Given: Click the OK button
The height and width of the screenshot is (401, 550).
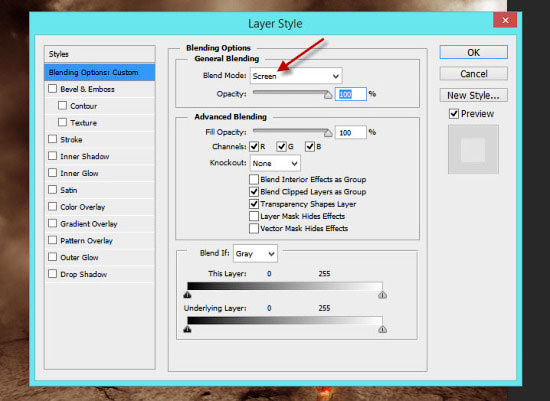Looking at the screenshot, I should 473,52.
